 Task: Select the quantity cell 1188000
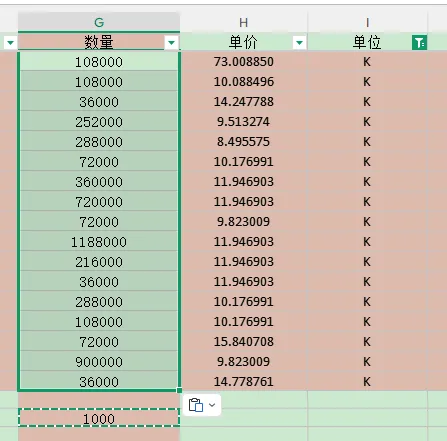(99, 242)
